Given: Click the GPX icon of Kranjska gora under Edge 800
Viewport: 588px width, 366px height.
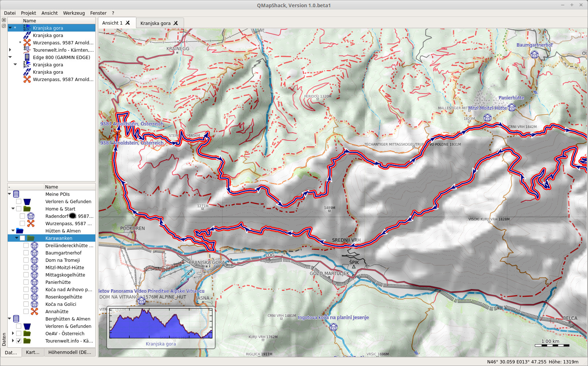Looking at the screenshot, I should (x=27, y=65).
